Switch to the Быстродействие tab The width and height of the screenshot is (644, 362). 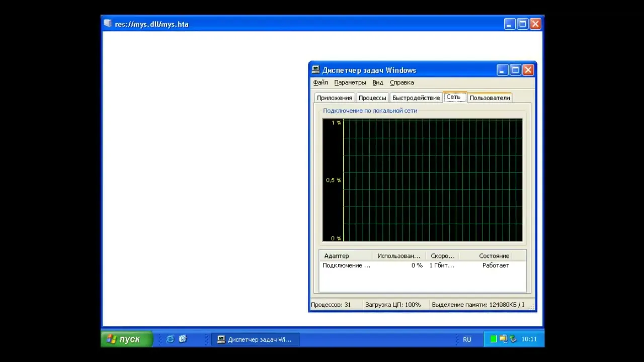click(416, 98)
